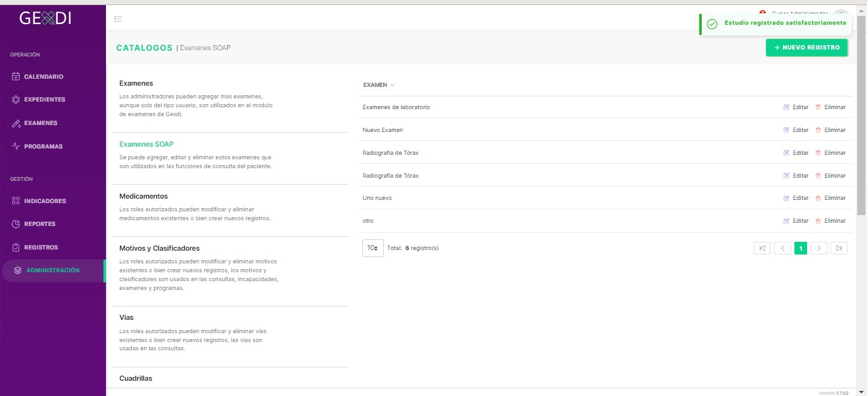Delete Examenes de laboratorio row

pos(831,107)
